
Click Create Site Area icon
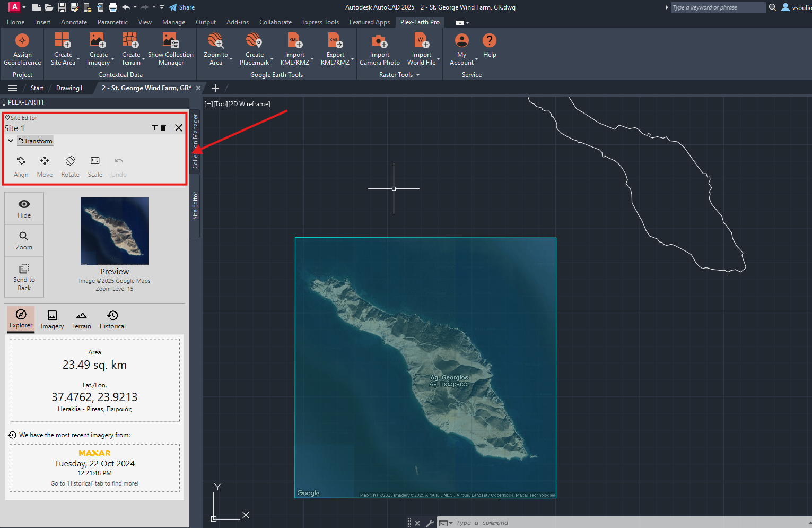coord(63,41)
